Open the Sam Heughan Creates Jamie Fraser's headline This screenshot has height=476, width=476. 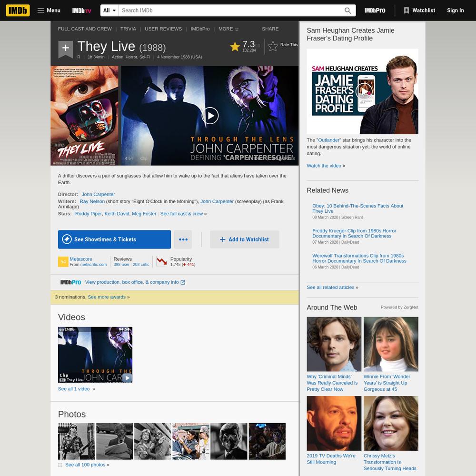[351, 34]
